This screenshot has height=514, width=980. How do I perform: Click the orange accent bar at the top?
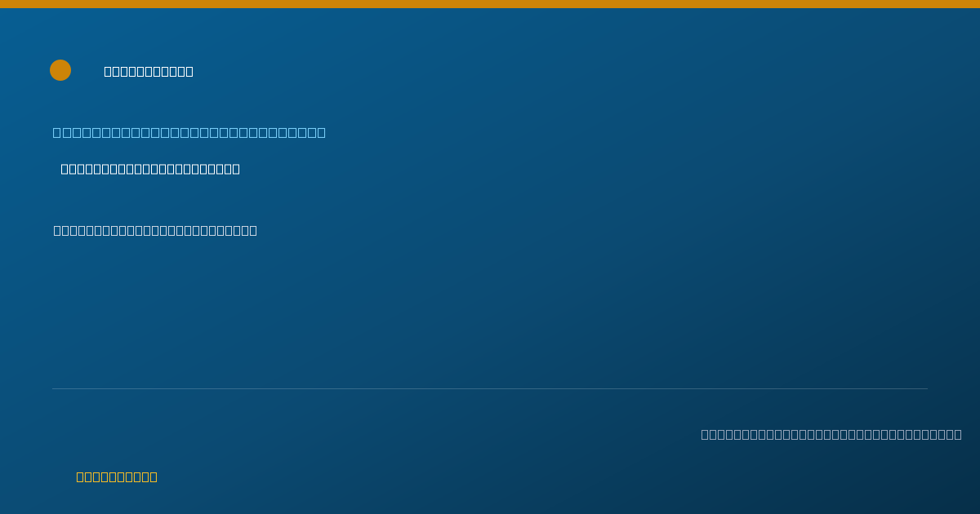pyautogui.click(x=490, y=4)
